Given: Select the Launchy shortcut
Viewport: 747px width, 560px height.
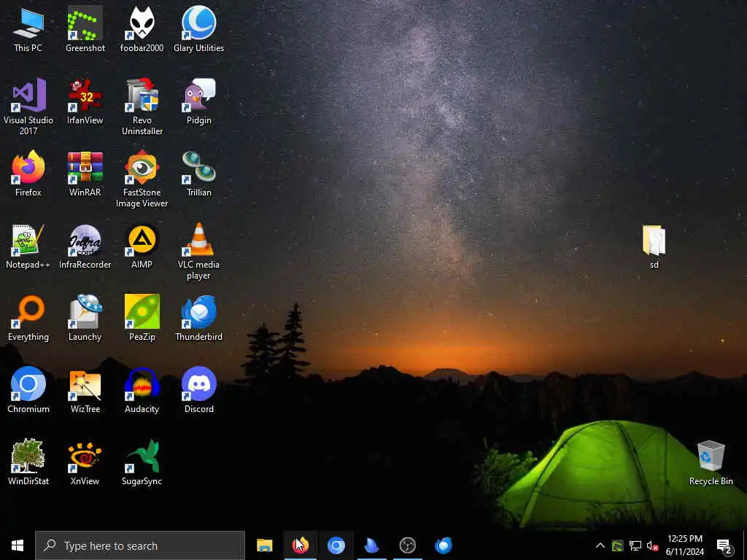Looking at the screenshot, I should coord(85,318).
